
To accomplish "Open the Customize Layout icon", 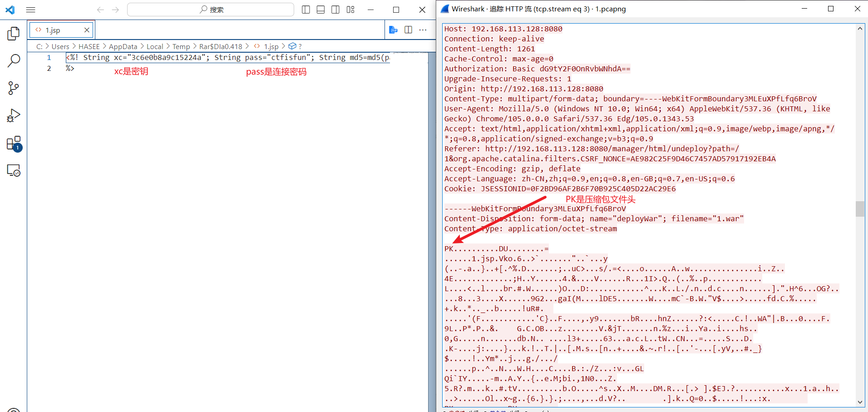I will coord(350,10).
